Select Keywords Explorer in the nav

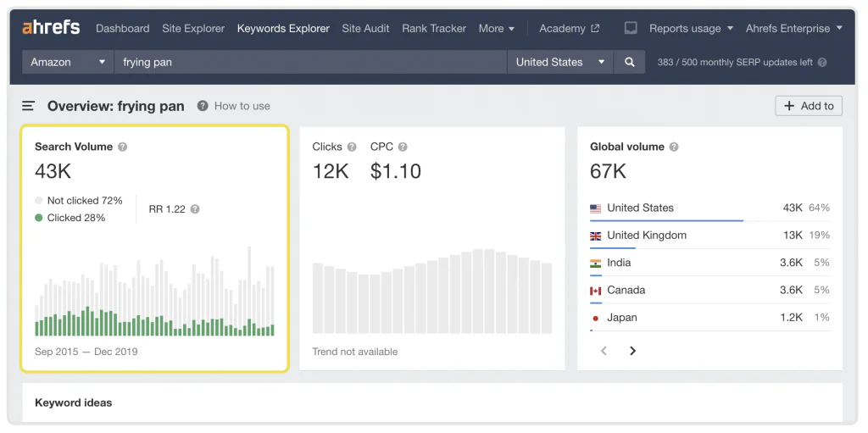(283, 28)
